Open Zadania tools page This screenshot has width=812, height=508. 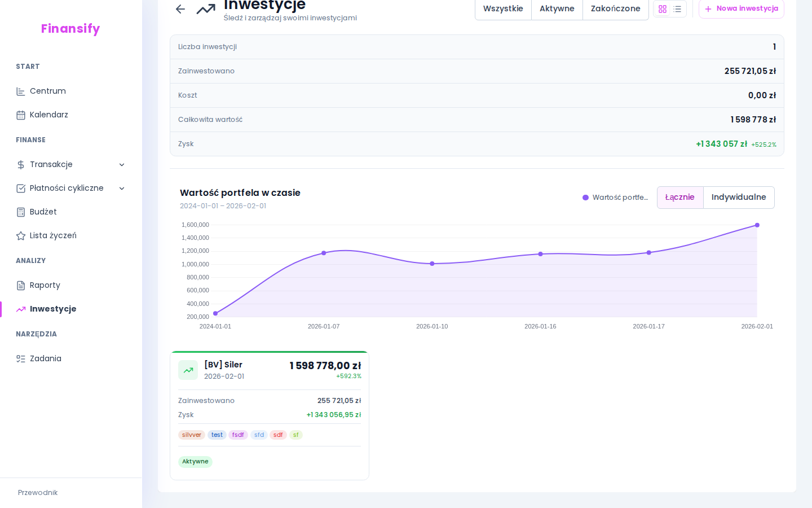click(45, 358)
